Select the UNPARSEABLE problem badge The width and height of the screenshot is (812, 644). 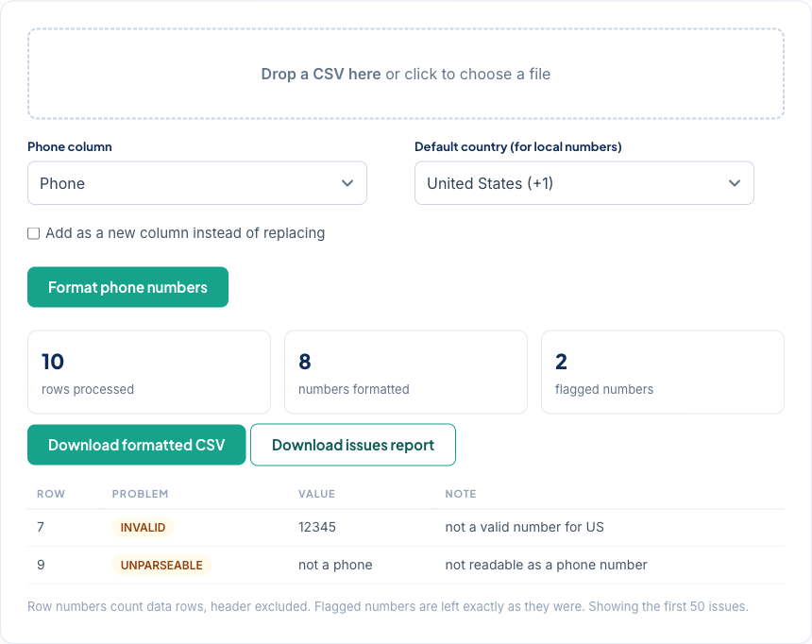(x=161, y=566)
